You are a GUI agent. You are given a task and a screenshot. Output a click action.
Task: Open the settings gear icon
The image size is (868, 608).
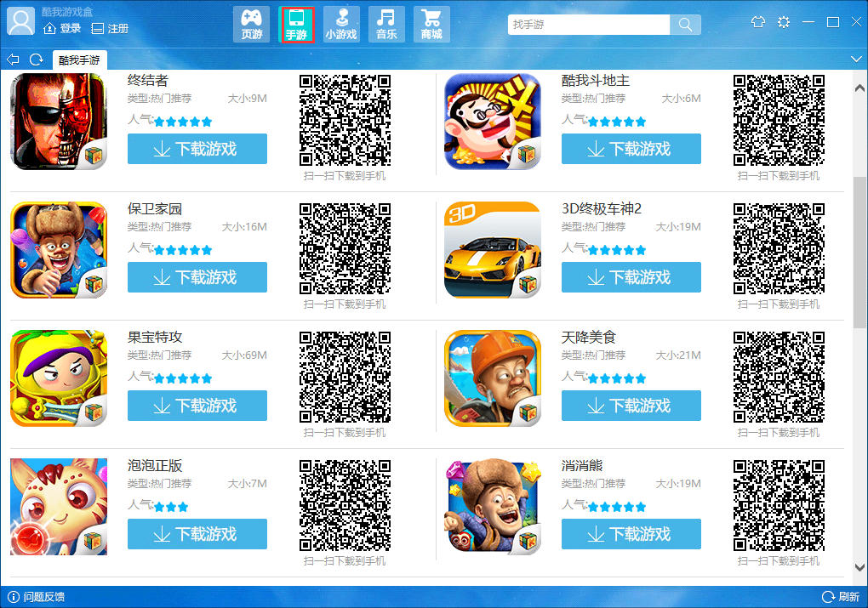784,22
